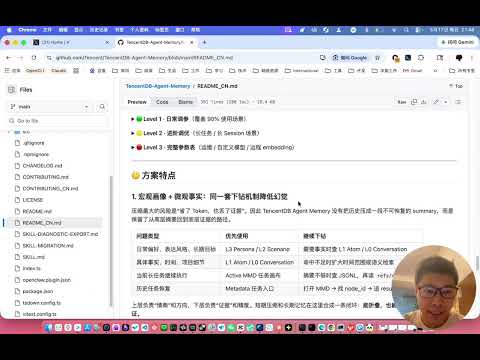Click TencentDB-Agent-Memory breadcrumb link
Viewport: 480px width, 360px height.
(x=158, y=86)
